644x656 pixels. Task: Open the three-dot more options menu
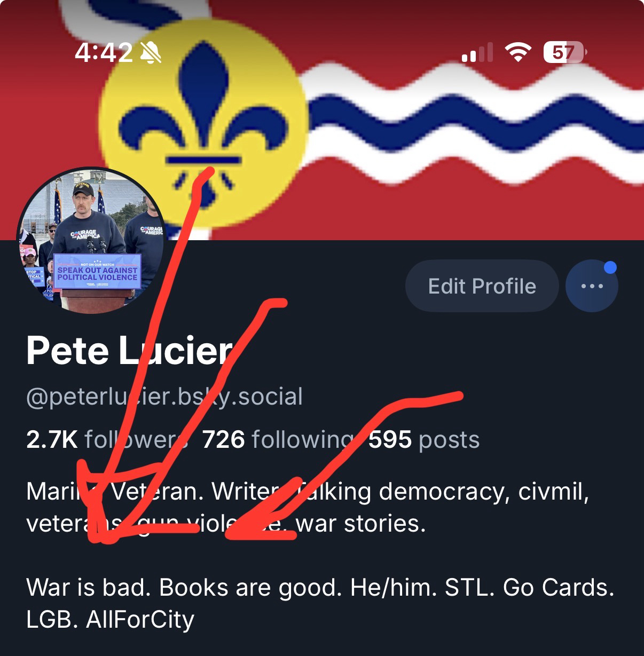592,286
